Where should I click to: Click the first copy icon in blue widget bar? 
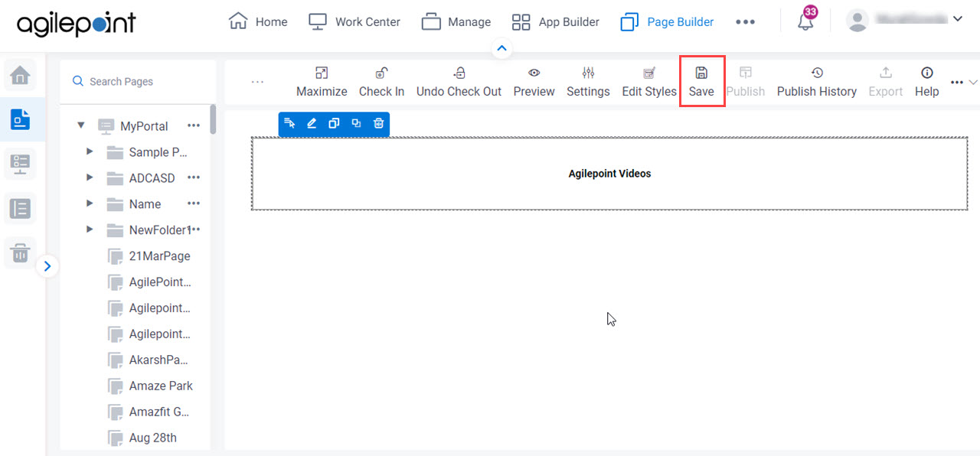[x=334, y=123]
